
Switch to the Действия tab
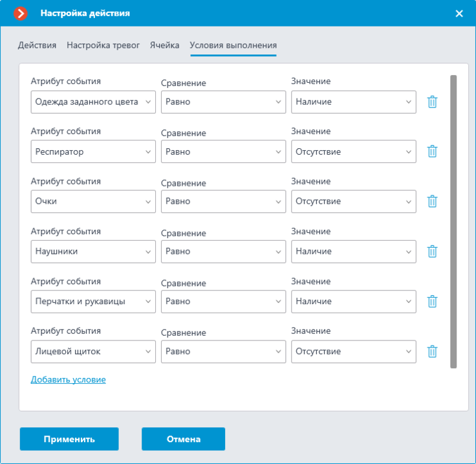37,45
